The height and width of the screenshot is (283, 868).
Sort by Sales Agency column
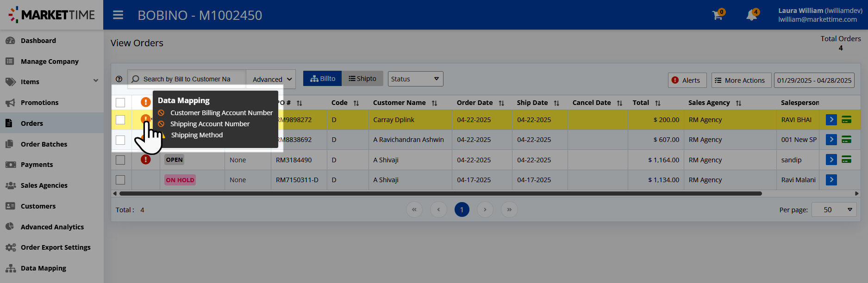point(738,103)
